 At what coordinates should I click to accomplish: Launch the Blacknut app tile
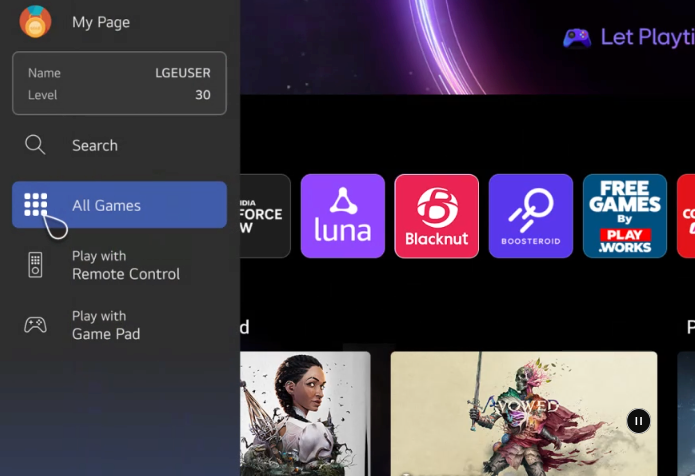pos(437,216)
